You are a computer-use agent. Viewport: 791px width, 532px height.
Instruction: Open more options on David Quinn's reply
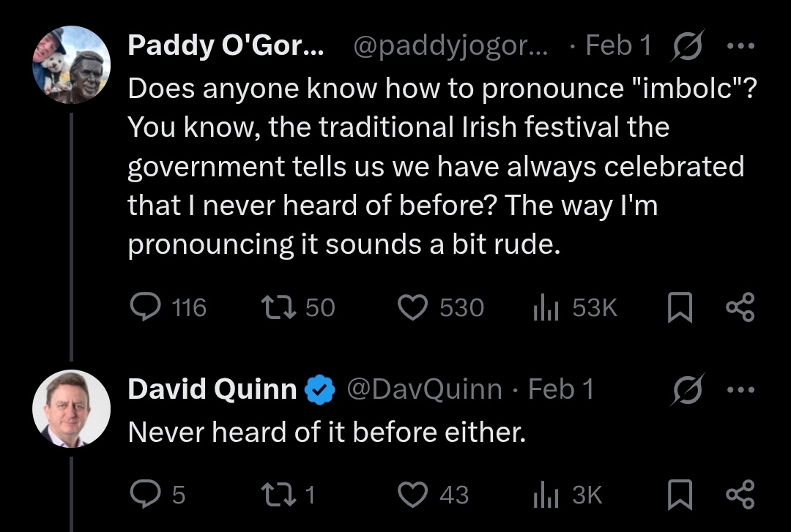739,389
